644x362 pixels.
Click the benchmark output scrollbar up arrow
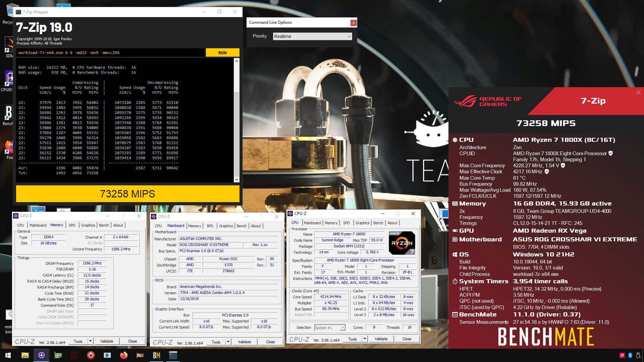point(236,61)
